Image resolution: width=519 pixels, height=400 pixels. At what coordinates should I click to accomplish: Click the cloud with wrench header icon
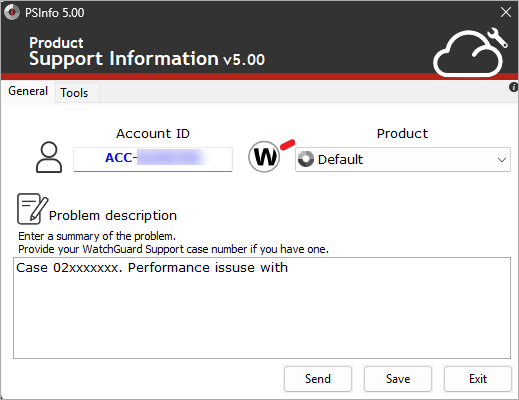(470, 53)
